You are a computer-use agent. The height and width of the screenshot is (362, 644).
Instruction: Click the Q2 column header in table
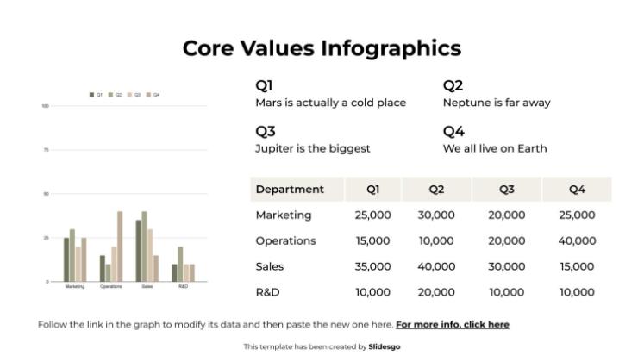coord(435,190)
